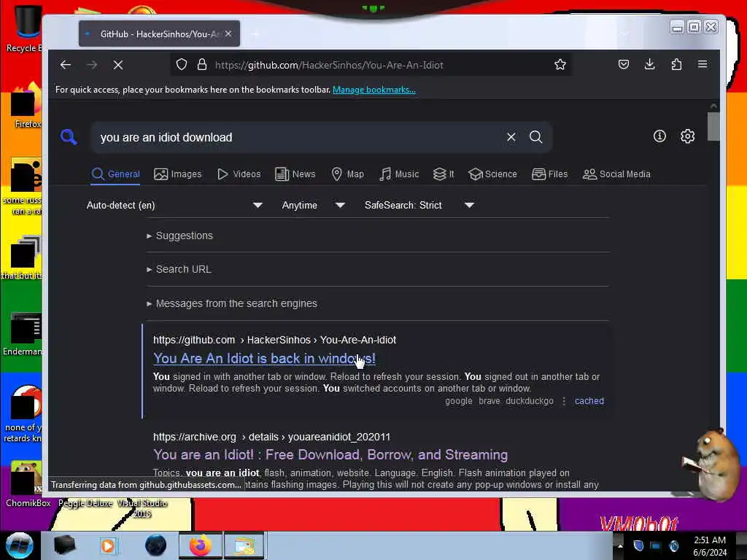Go back to the previous page
The height and width of the screenshot is (560, 747).
click(x=66, y=65)
